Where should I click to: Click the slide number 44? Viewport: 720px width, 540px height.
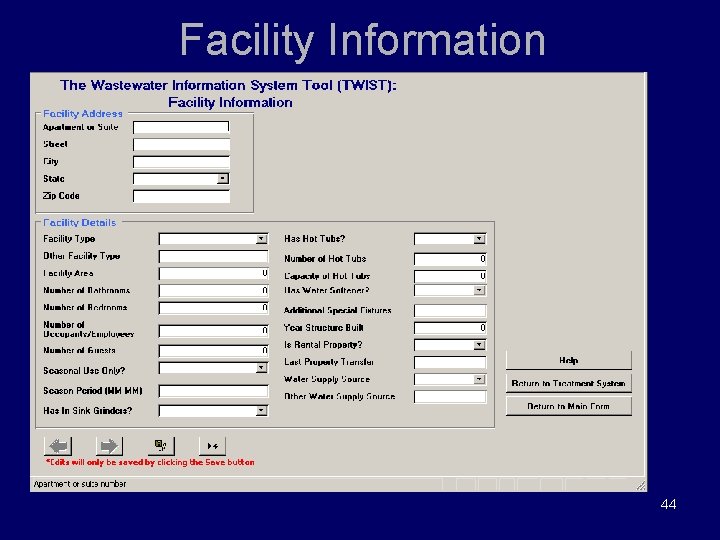(668, 504)
